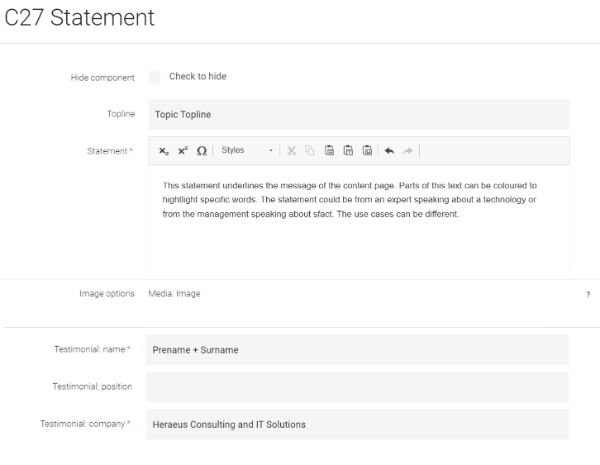Click the Paste as plain text icon
The height and width of the screenshot is (465, 600).
click(348, 150)
